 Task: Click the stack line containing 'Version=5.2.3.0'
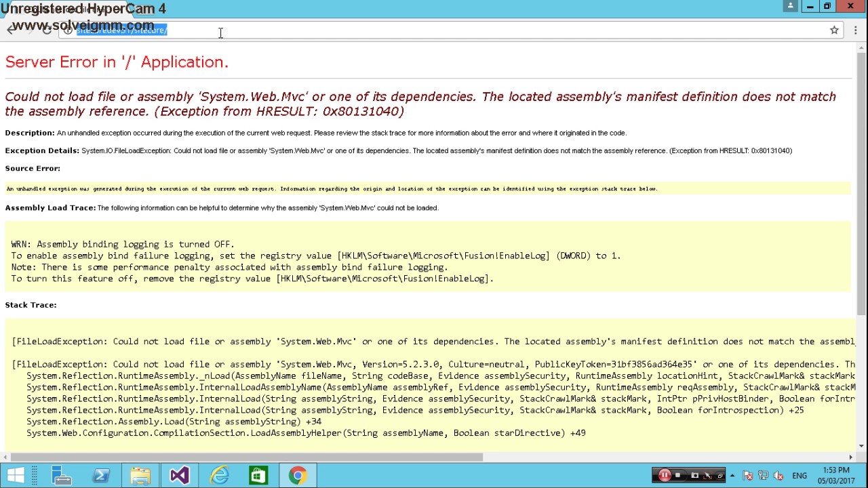point(433,364)
